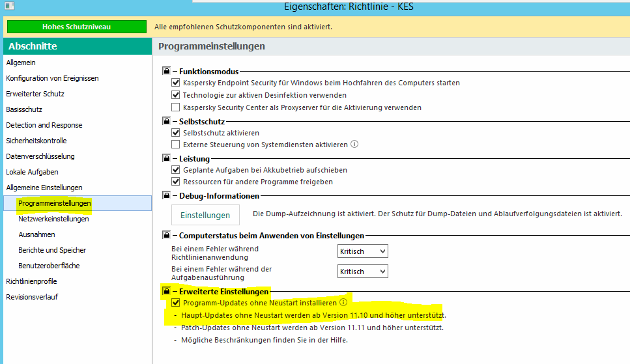The image size is (630, 364).
Task: Open Konfiguration von Ereignissen section
Action: (x=52, y=78)
